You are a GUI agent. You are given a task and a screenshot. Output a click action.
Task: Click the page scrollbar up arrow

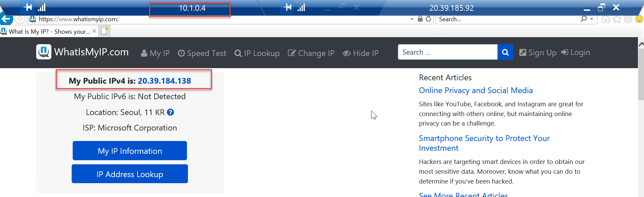(641, 44)
